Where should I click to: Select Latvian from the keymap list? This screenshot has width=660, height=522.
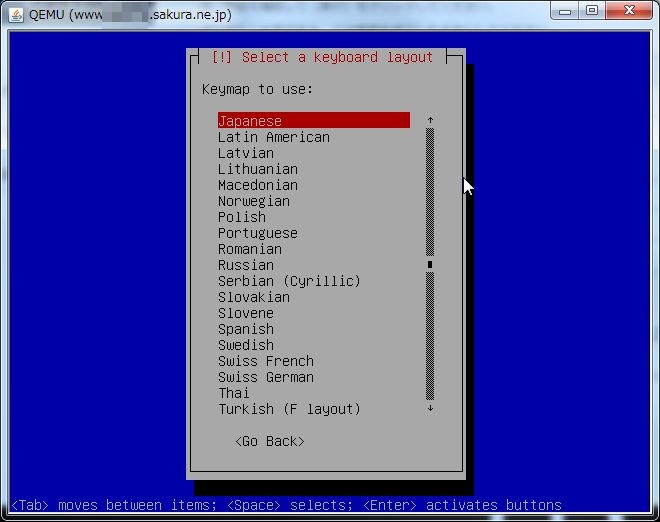point(246,153)
